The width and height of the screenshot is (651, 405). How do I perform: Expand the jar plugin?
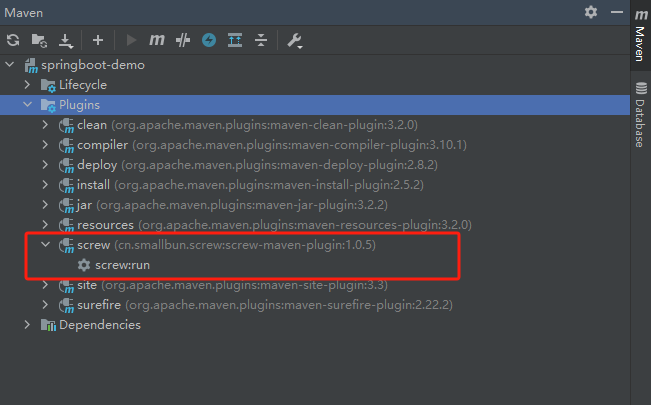(45, 204)
